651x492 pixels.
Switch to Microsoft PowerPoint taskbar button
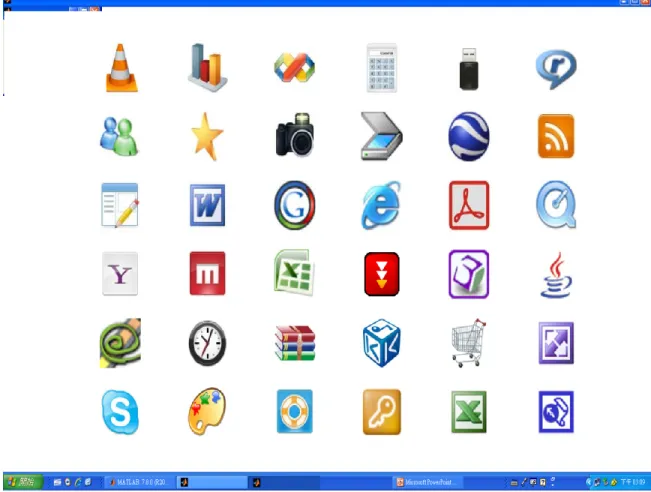point(429,482)
